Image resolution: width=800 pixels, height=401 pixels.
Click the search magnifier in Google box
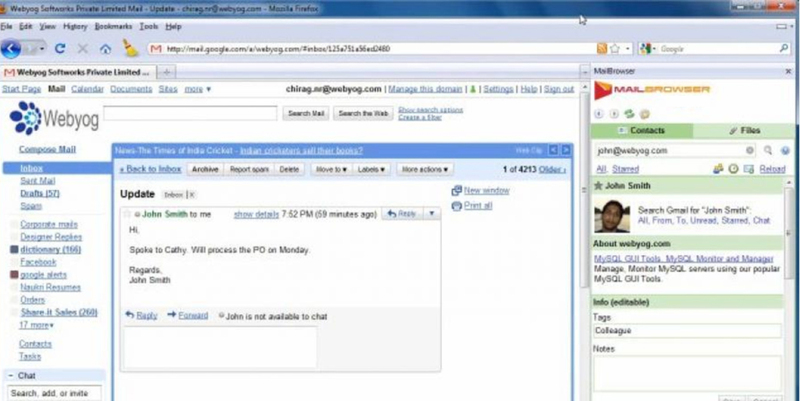point(784,48)
